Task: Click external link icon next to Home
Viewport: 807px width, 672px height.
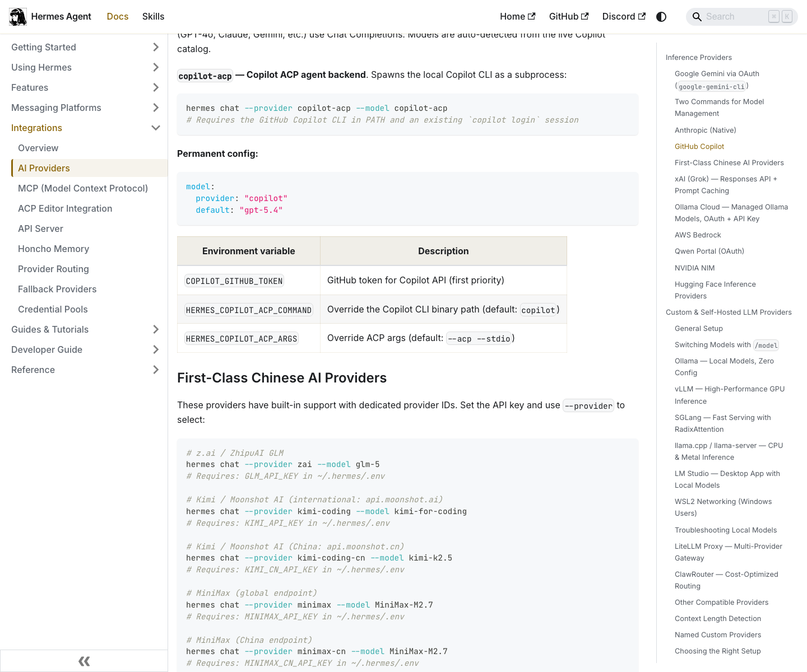Action: click(531, 16)
